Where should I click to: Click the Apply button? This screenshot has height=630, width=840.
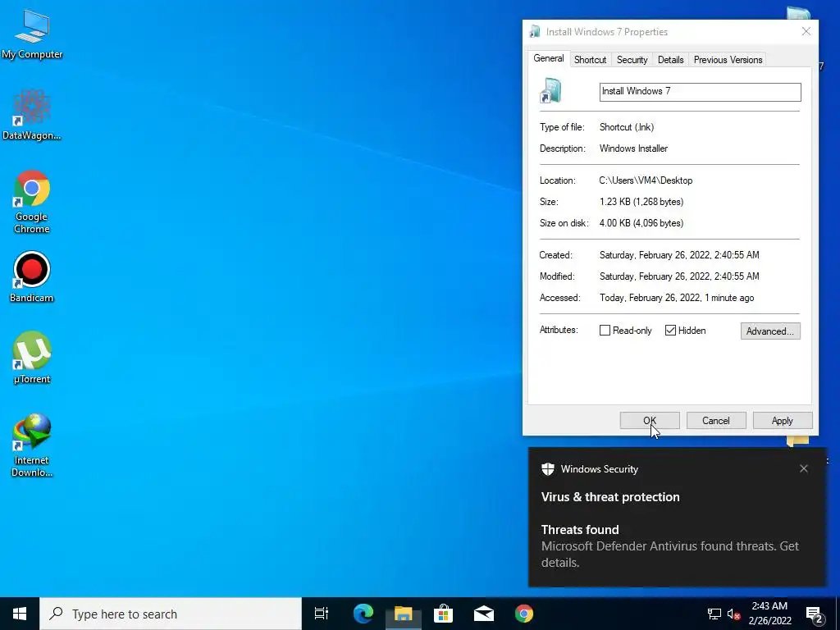point(782,421)
